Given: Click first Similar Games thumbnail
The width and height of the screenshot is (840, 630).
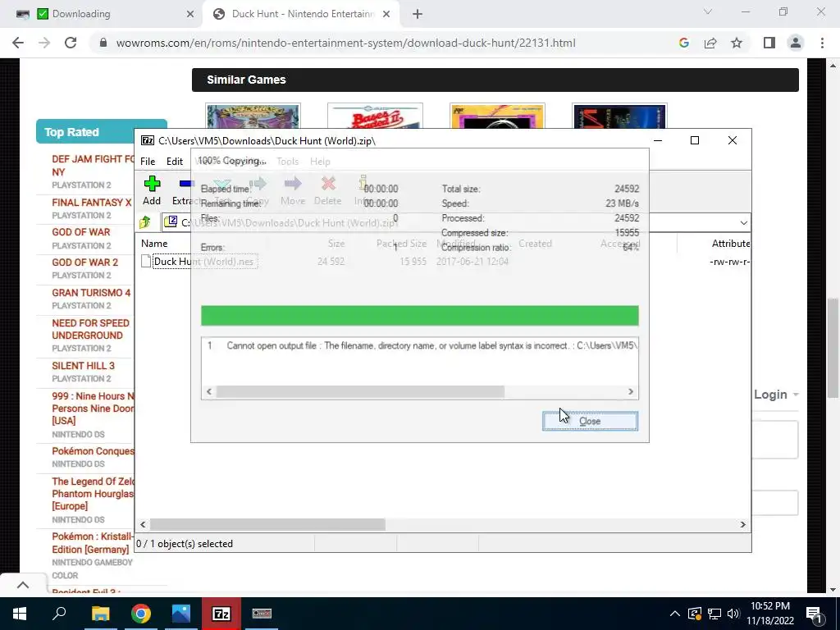Looking at the screenshot, I should pos(253,116).
